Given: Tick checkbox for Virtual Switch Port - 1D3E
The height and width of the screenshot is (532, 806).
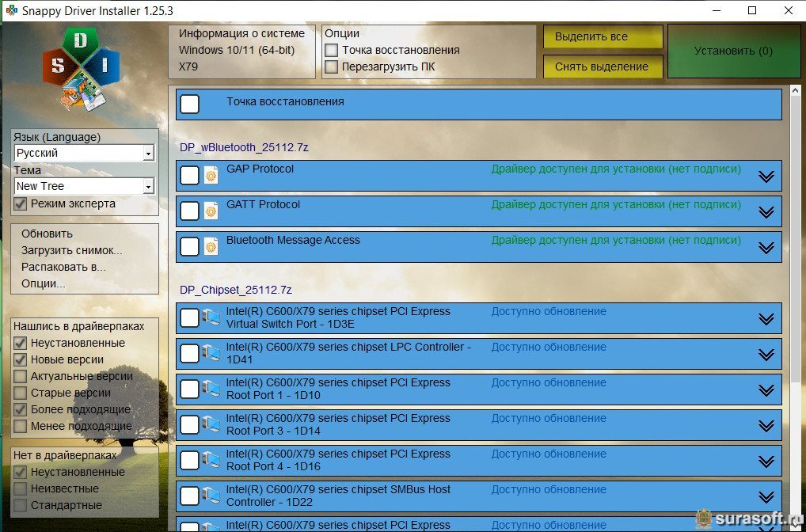Looking at the screenshot, I should [x=190, y=317].
